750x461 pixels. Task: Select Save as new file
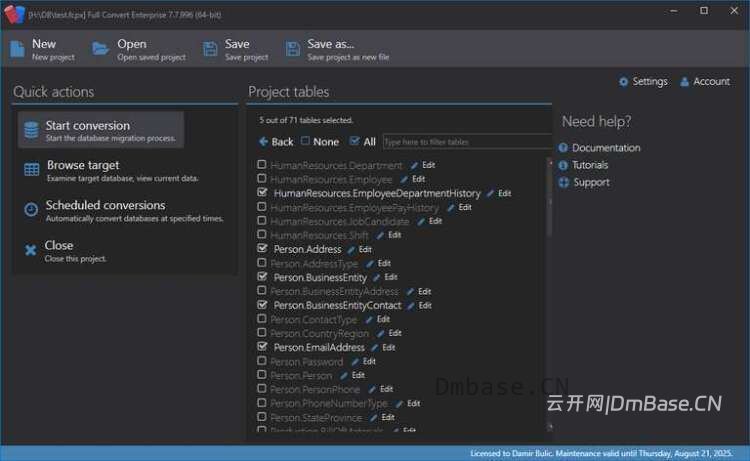338,49
